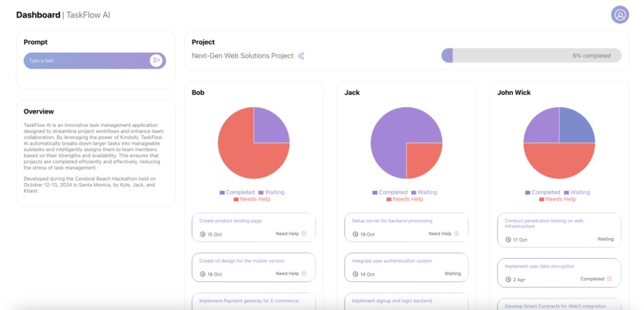Viewport: 644px width, 310px height.
Task: Click the 2 Apr due date
Action: click(519, 280)
